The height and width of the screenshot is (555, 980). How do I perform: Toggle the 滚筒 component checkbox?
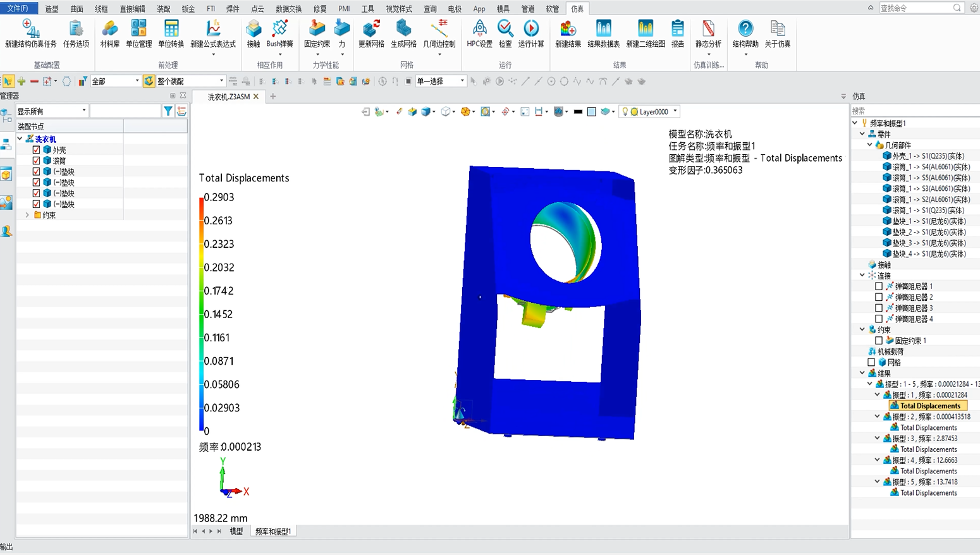pos(36,161)
